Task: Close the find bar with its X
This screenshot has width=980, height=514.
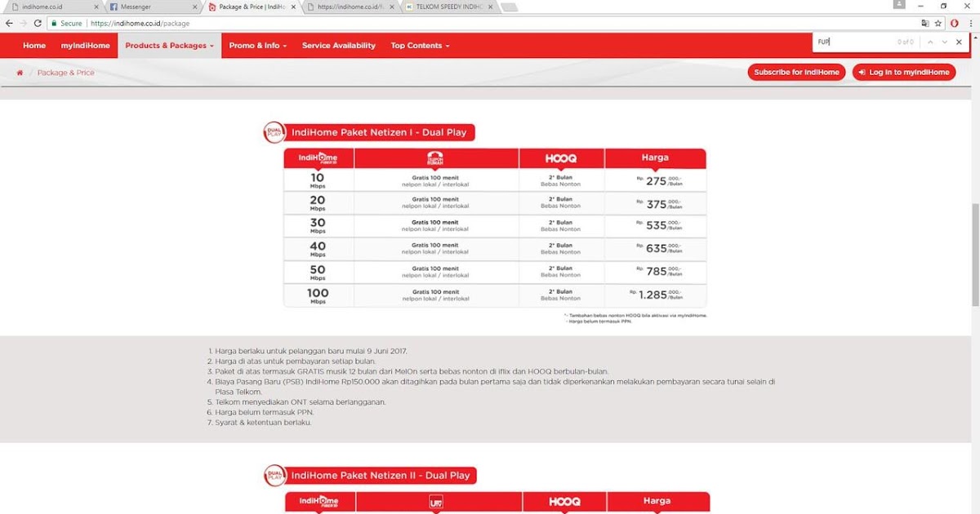Action: tap(960, 42)
